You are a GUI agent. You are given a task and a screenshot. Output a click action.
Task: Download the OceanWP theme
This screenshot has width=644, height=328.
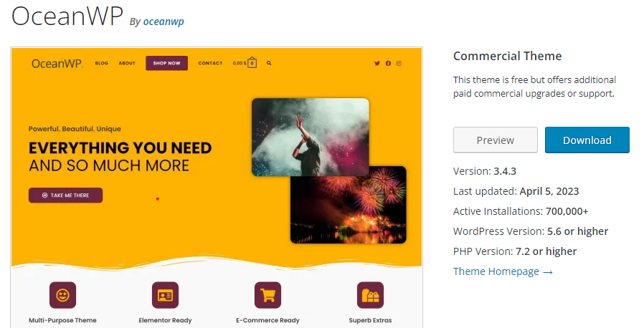tap(587, 140)
